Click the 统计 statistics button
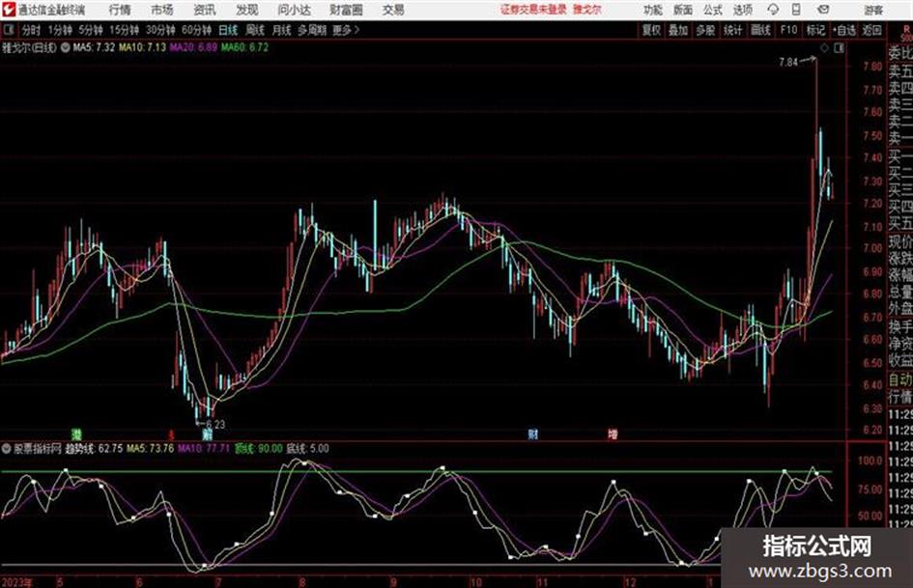Viewport: 913px width, 588px height. tap(732, 30)
